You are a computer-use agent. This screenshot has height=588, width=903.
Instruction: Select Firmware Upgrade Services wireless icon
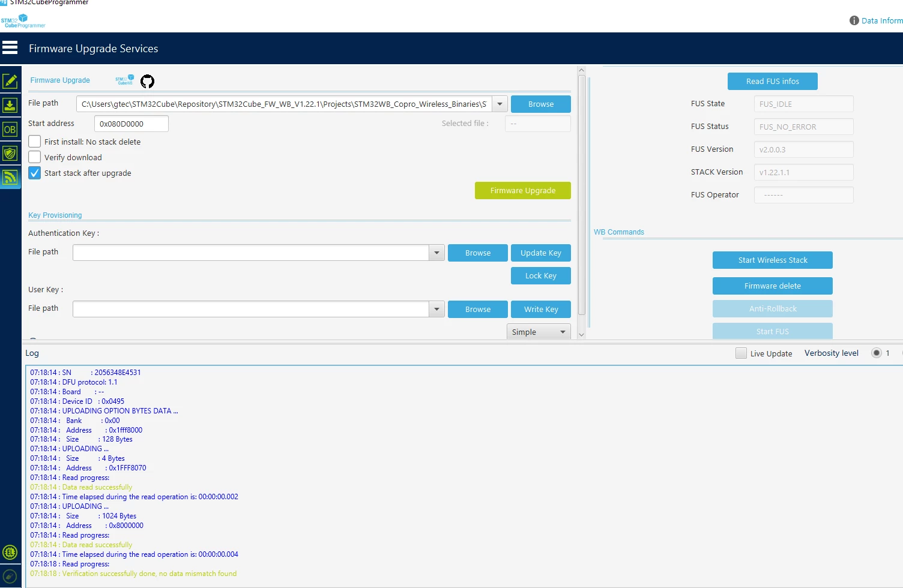click(10, 177)
